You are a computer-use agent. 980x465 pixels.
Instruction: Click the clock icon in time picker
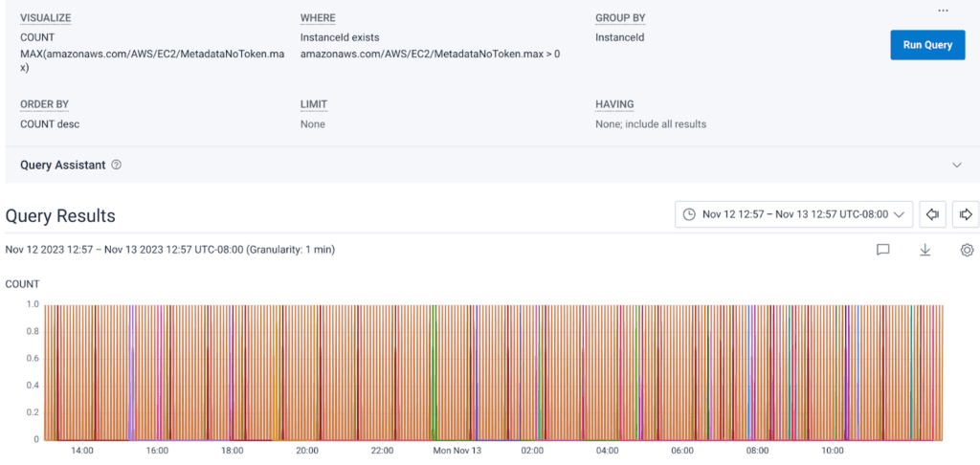click(689, 215)
